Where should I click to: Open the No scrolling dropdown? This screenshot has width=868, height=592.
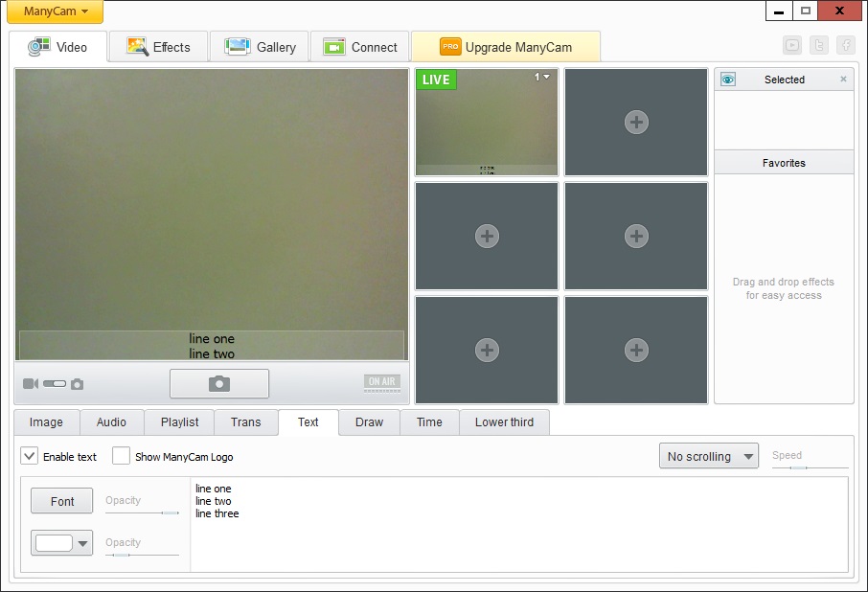708,456
